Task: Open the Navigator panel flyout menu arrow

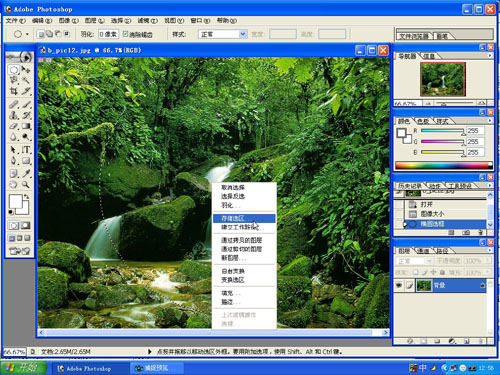Action: pyautogui.click(x=490, y=56)
